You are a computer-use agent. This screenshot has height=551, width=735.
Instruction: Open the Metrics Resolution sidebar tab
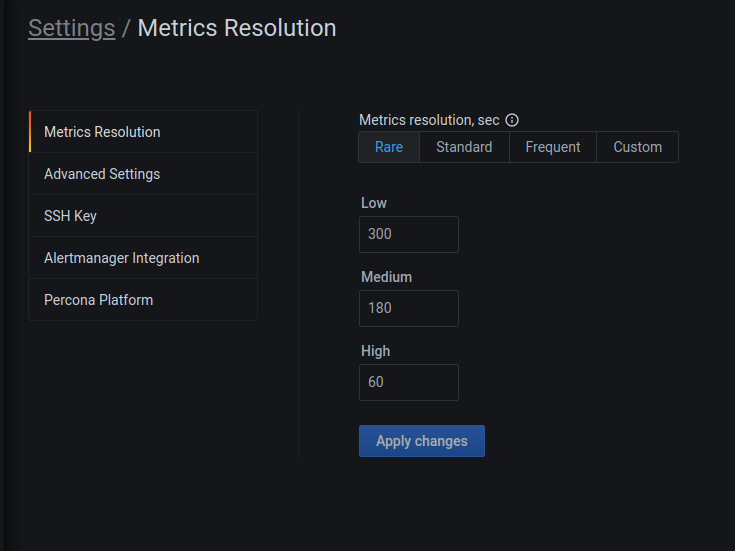click(102, 132)
